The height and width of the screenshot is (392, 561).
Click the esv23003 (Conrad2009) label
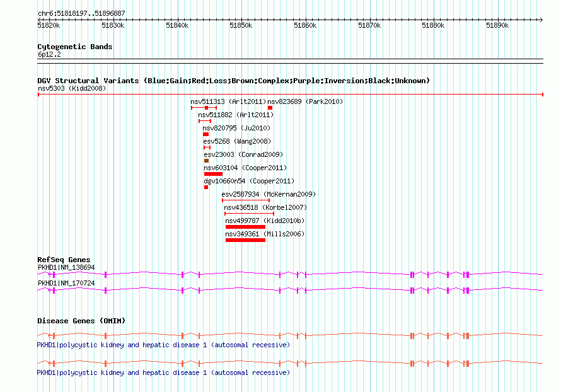tap(243, 154)
